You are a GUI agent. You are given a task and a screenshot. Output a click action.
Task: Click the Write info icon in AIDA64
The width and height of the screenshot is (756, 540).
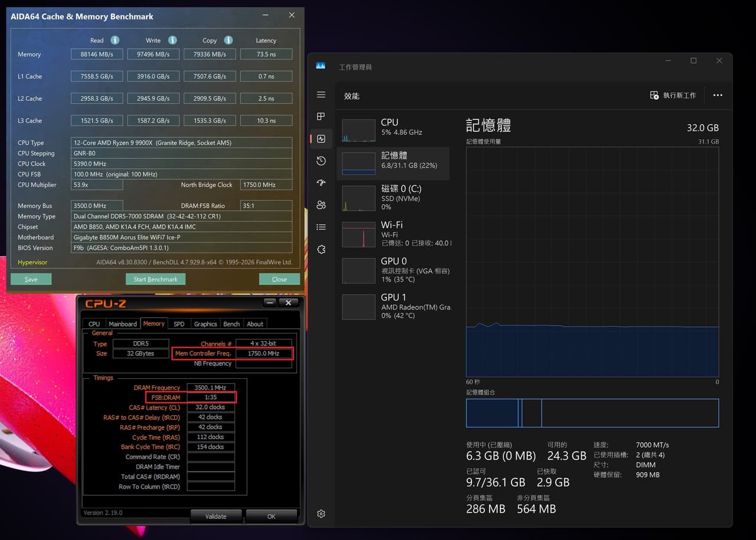coord(172,40)
